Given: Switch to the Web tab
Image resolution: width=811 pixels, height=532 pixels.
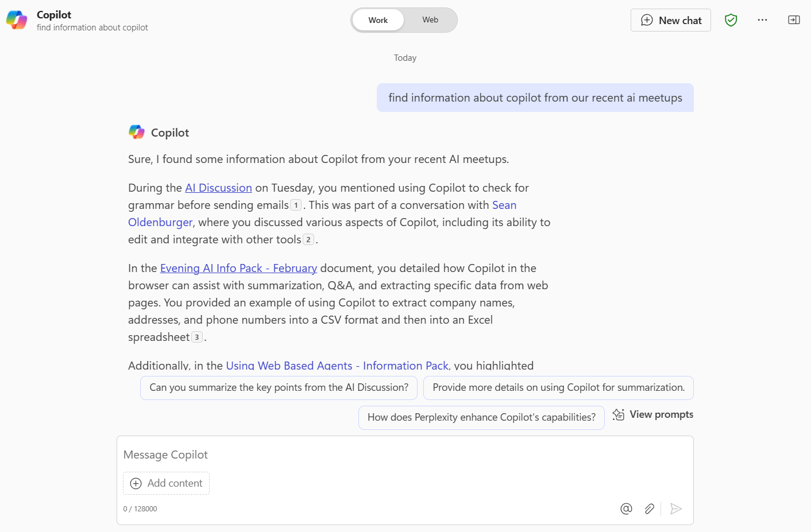Looking at the screenshot, I should point(430,20).
